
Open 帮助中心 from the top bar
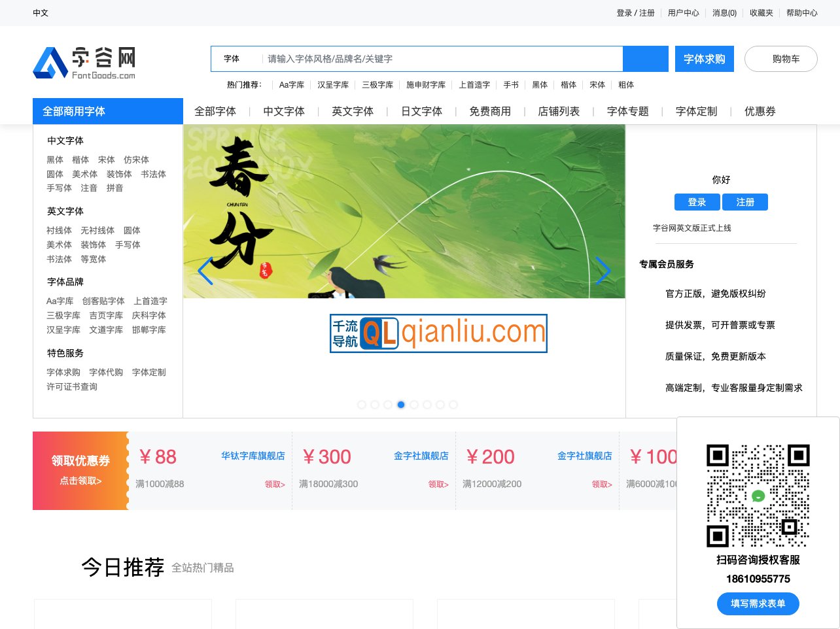click(803, 13)
